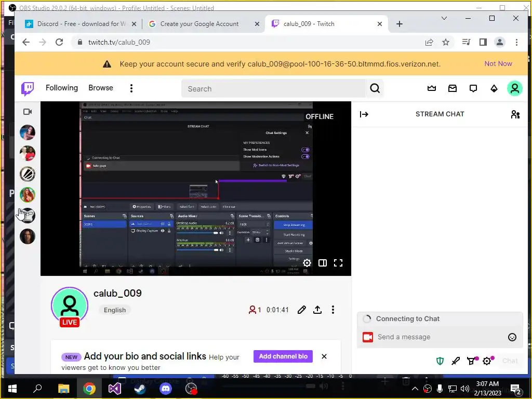Open first followed channel avatar in sidebar
Viewport: 532px width, 399px height.
coord(28,132)
